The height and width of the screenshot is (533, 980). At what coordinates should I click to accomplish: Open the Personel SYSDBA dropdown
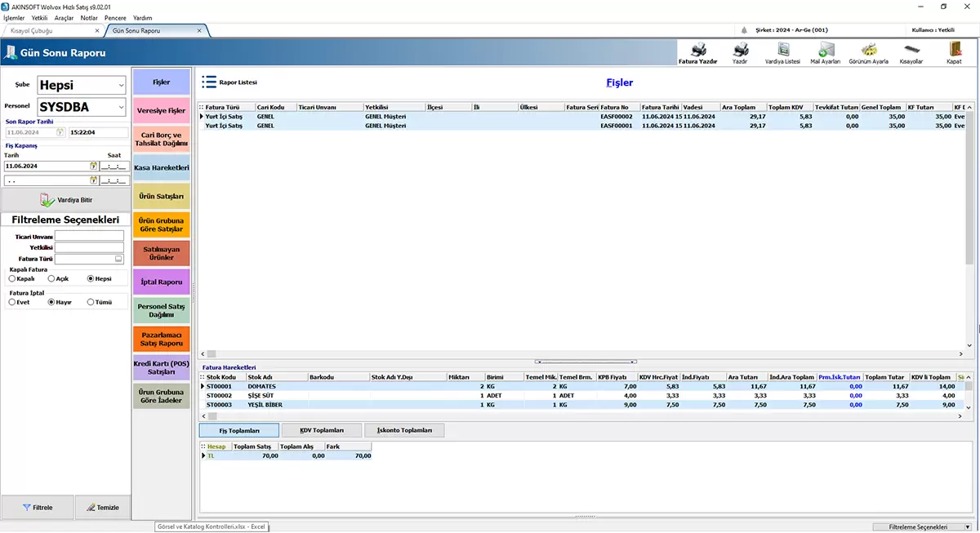click(x=122, y=107)
